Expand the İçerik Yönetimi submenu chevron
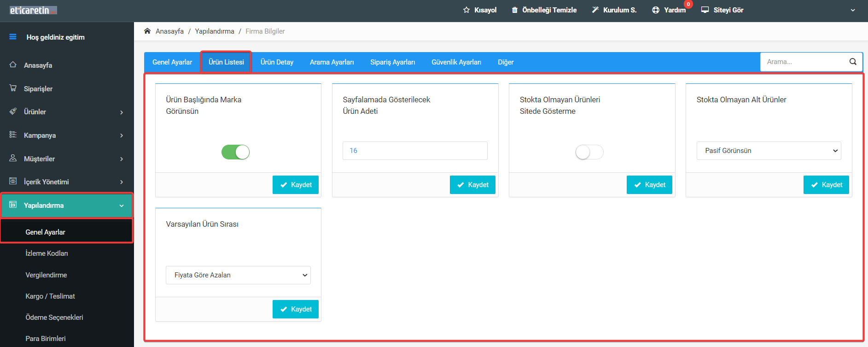 pyautogui.click(x=122, y=182)
